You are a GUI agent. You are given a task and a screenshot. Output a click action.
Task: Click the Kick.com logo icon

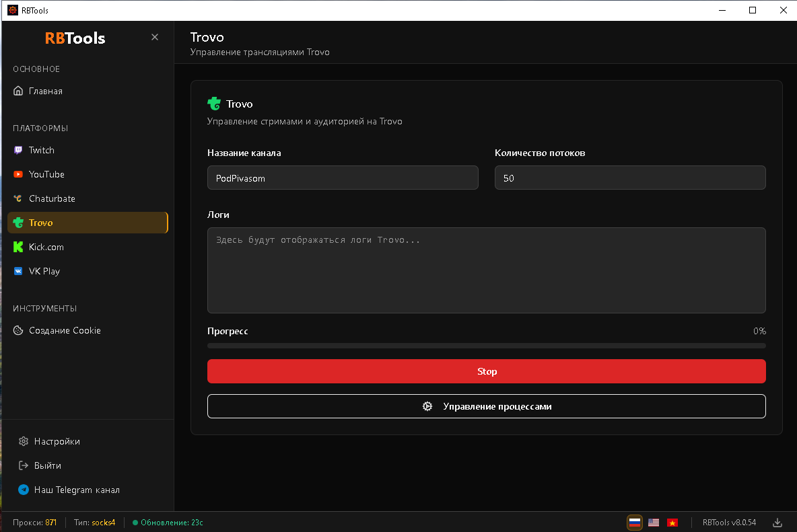pyautogui.click(x=18, y=247)
